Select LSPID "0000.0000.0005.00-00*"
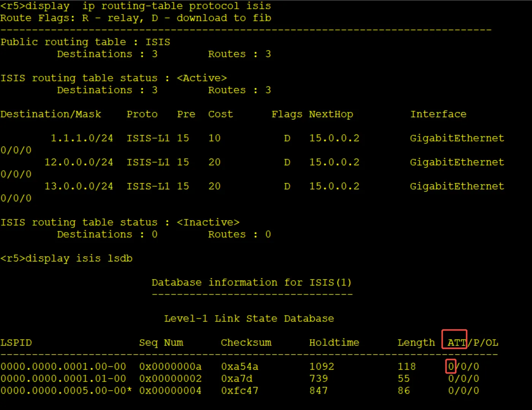 click(x=66, y=391)
